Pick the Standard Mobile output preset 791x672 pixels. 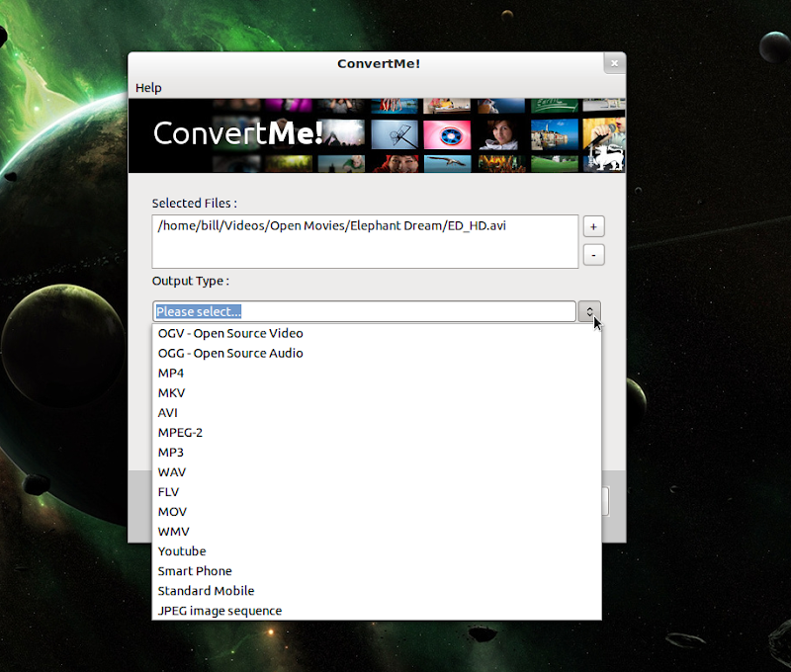pyautogui.click(x=377, y=591)
